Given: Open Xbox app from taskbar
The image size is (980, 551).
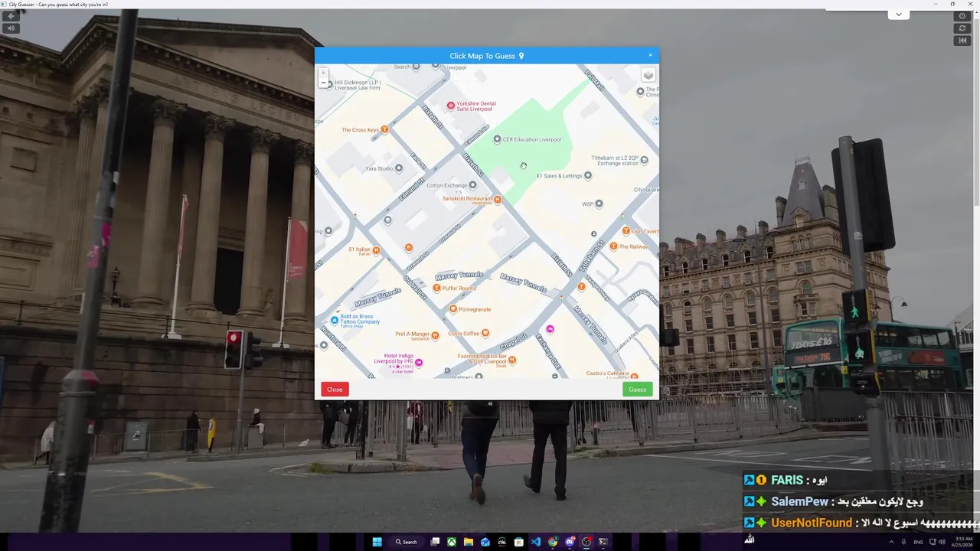Looking at the screenshot, I should 452,542.
